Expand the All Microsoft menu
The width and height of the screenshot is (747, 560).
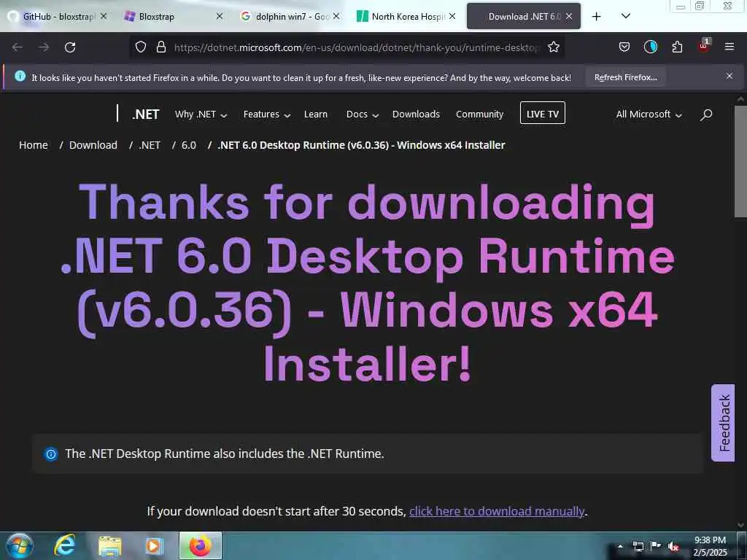(649, 114)
